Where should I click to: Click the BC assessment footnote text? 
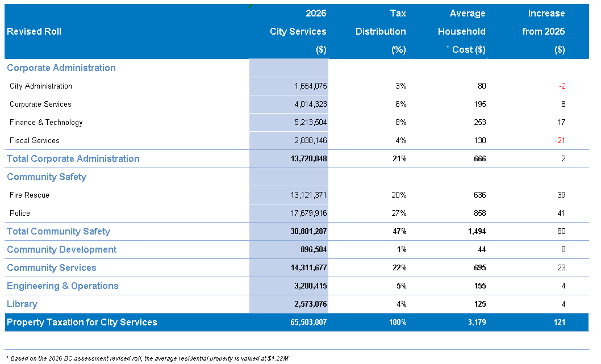click(x=148, y=359)
